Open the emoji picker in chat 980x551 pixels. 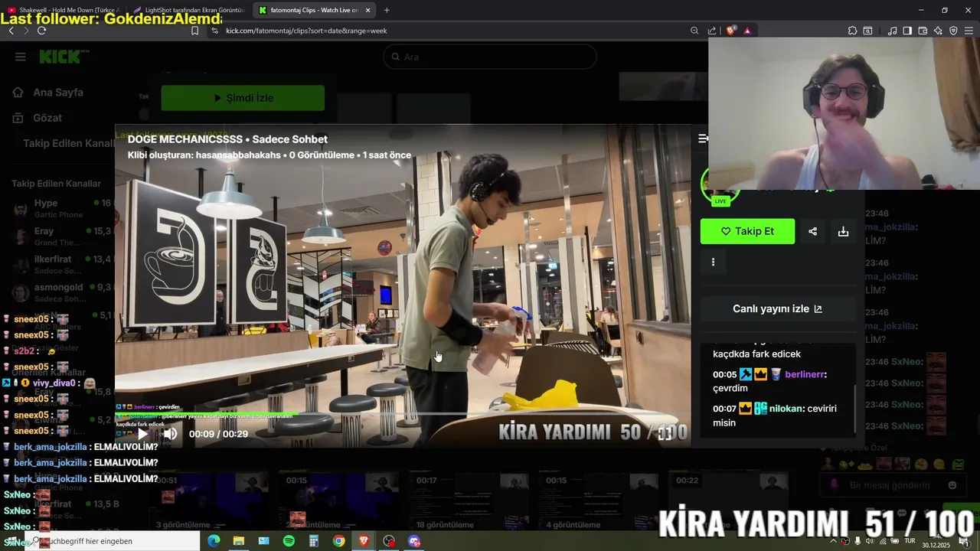(952, 485)
